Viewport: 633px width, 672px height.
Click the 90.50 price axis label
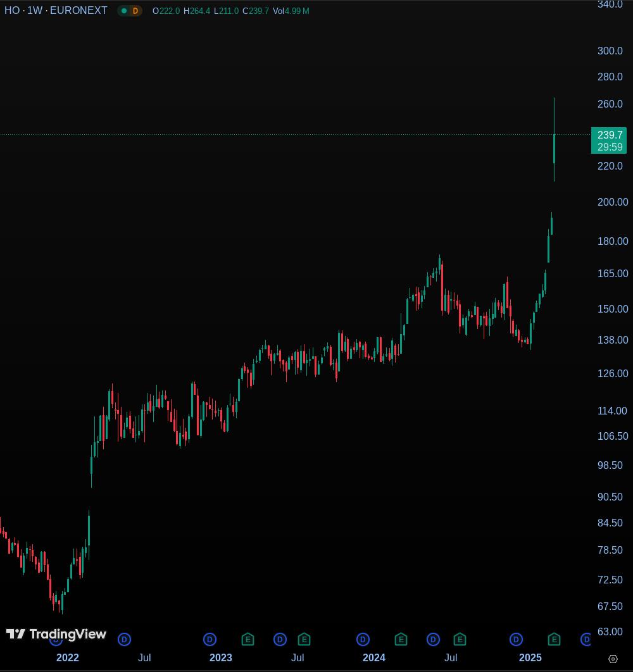click(610, 497)
